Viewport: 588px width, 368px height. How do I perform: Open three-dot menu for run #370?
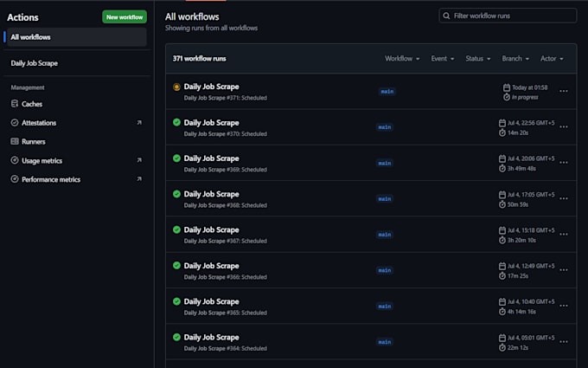563,127
